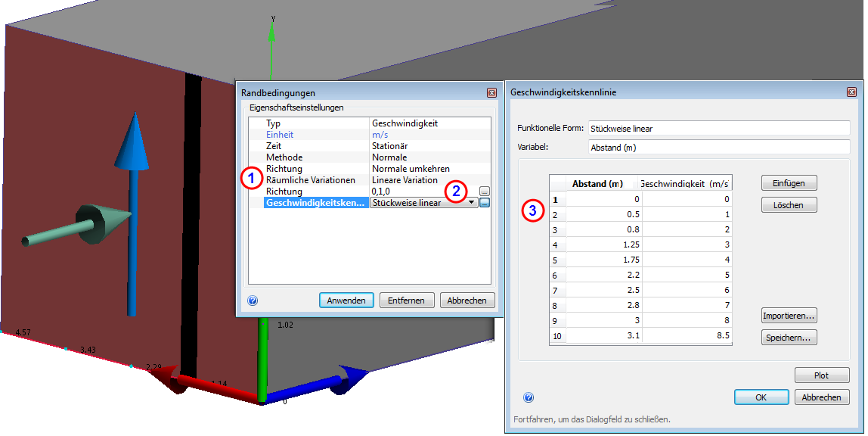
Task: Click Abstand cell 2.5
Action: pos(604,291)
